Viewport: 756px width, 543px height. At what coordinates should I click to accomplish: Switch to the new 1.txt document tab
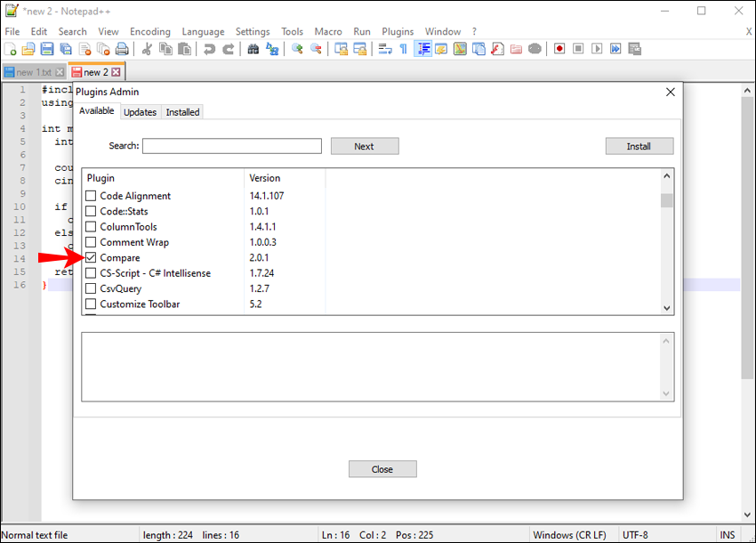pyautogui.click(x=33, y=72)
